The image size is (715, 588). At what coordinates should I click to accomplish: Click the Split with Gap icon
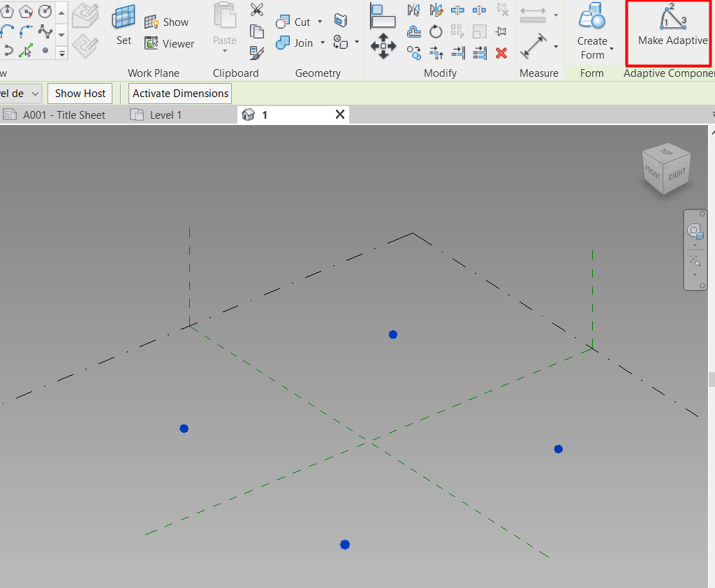479,10
